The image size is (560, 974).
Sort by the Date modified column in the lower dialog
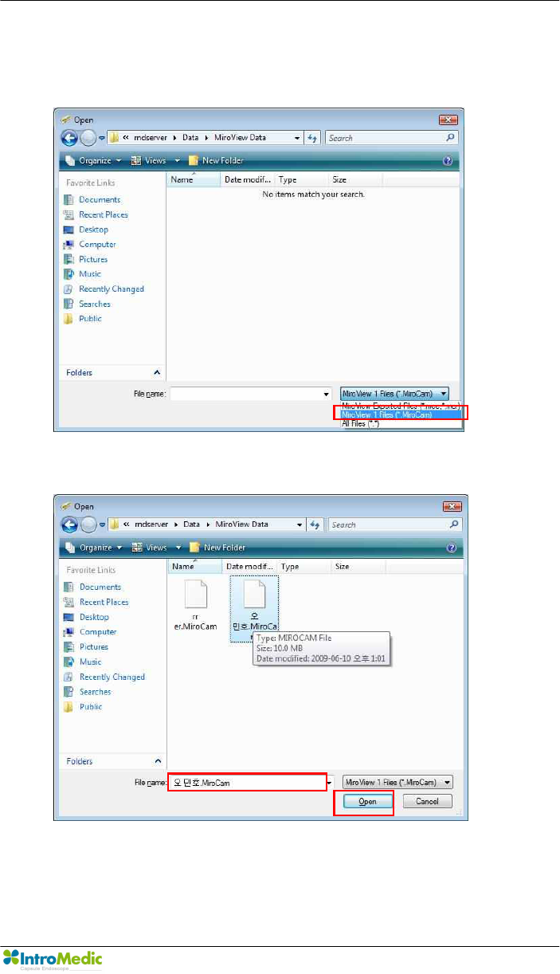click(x=249, y=567)
